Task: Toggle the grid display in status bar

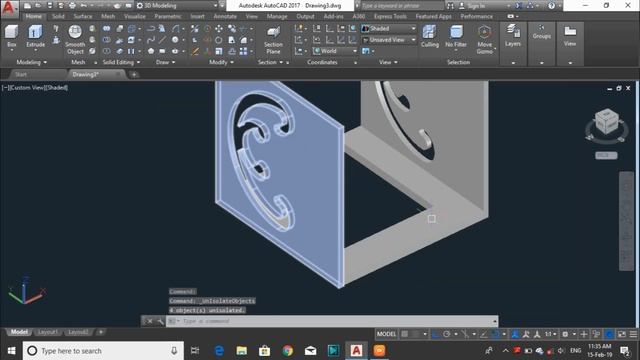Action: [x=404, y=334]
